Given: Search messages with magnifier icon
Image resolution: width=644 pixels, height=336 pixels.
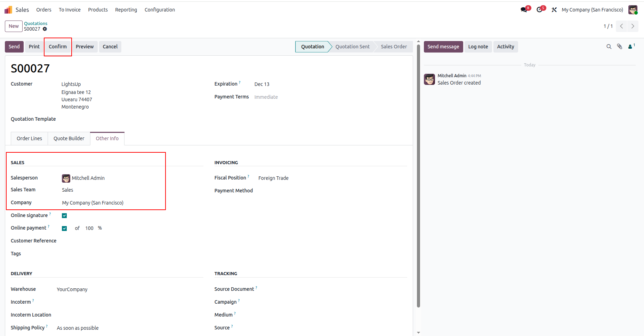Looking at the screenshot, I should click(x=609, y=47).
